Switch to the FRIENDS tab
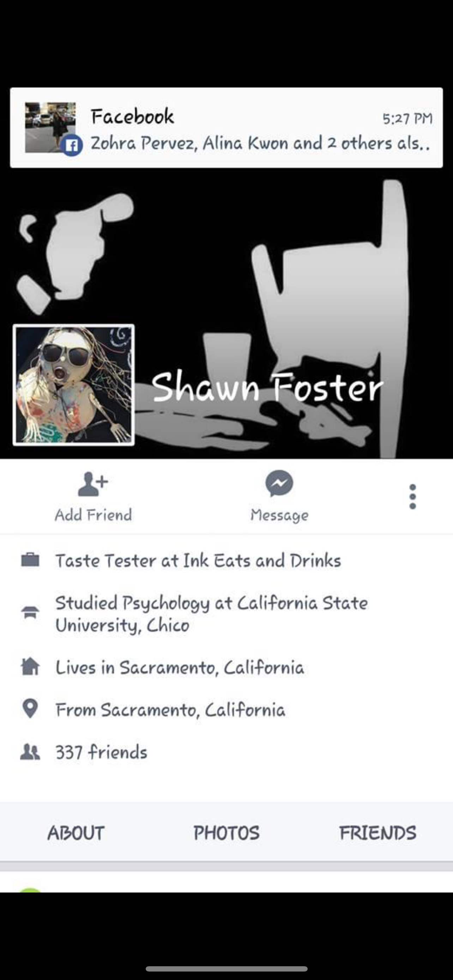The width and height of the screenshot is (453, 980). [378, 833]
